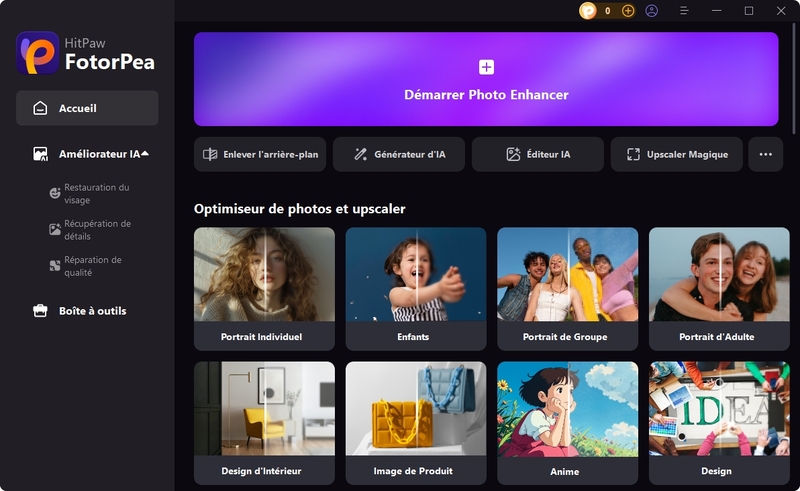Click the gold coin credits icon
800x491 pixels.
588,11
